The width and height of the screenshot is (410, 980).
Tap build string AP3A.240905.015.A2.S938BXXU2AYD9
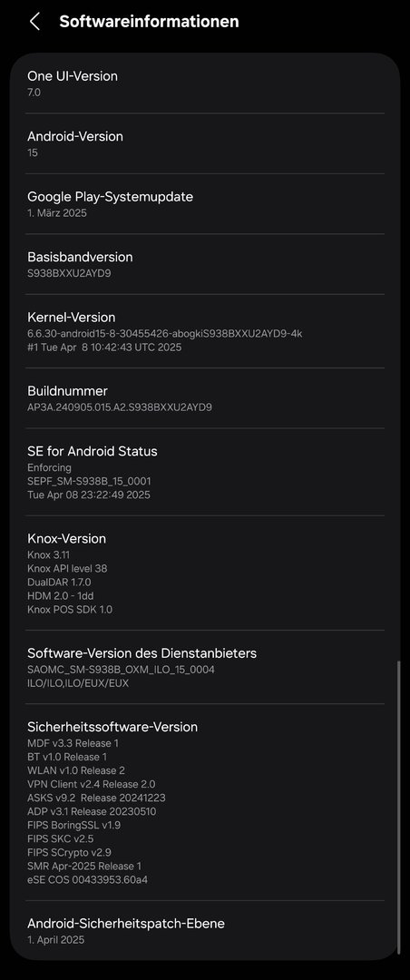tap(120, 407)
